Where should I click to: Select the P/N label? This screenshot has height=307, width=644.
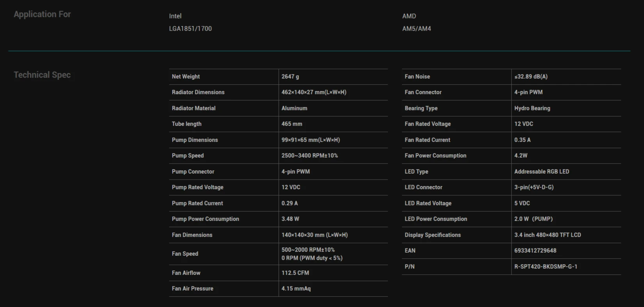point(410,267)
